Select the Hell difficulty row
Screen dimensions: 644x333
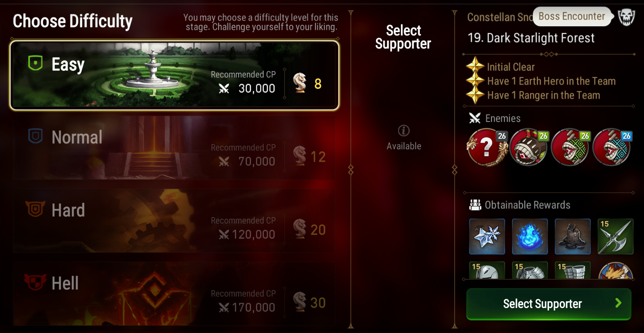[174, 294]
